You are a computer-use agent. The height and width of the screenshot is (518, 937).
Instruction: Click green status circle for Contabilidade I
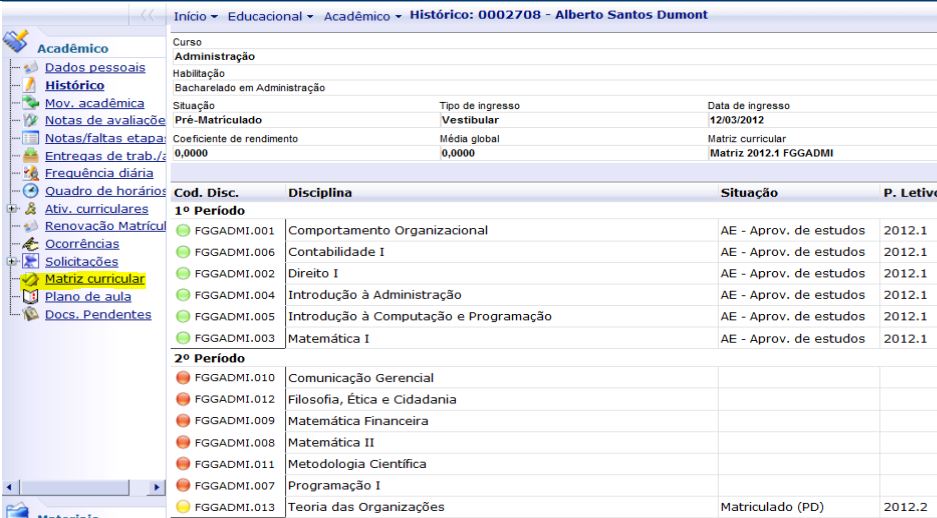182,252
